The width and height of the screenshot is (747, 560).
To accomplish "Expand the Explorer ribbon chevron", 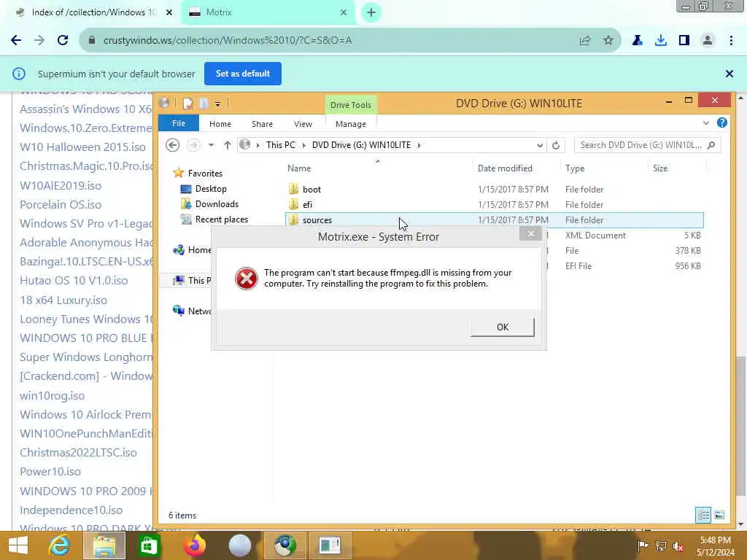I will (706, 122).
